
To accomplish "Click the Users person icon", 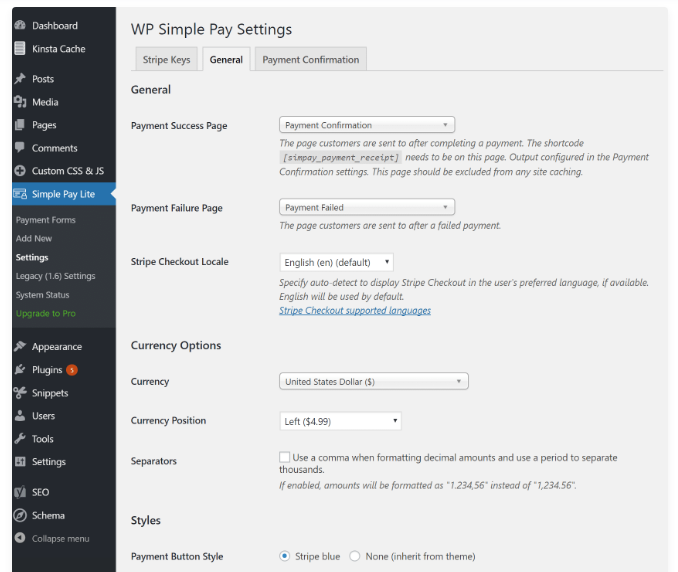I will pos(20,415).
